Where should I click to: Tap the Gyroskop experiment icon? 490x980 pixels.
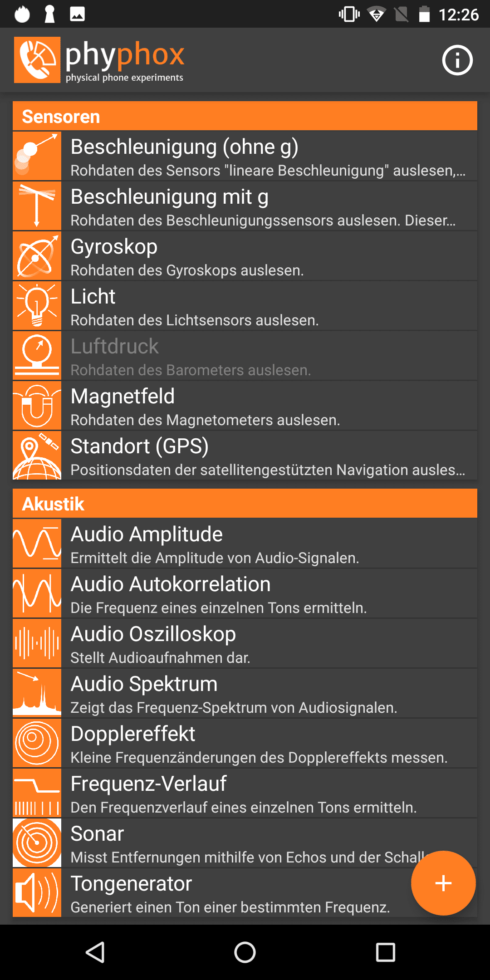37,256
